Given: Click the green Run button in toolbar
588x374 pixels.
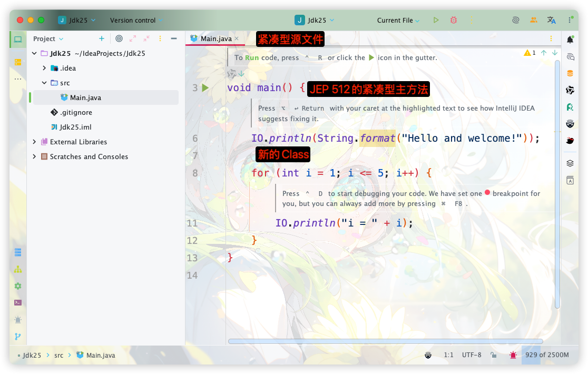Looking at the screenshot, I should (436, 20).
